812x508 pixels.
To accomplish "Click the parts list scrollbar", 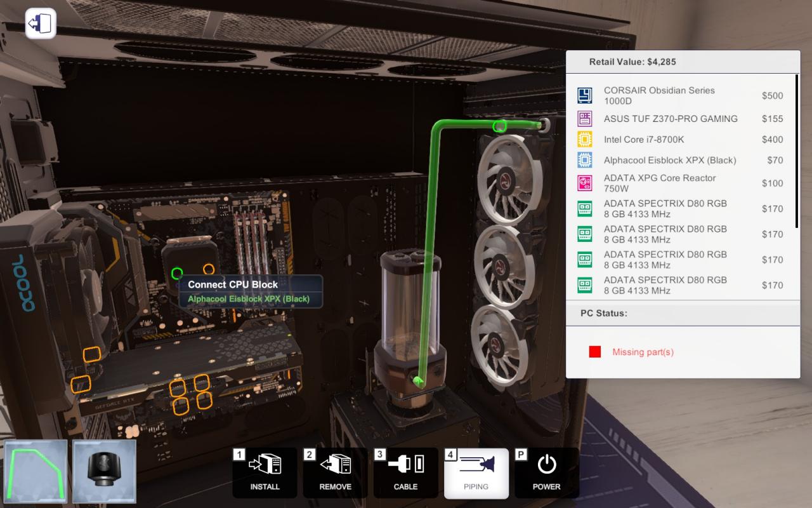I will pos(797,151).
